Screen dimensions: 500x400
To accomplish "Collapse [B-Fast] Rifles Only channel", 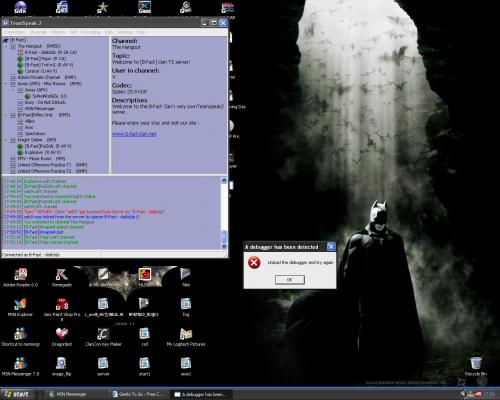I will (6, 115).
